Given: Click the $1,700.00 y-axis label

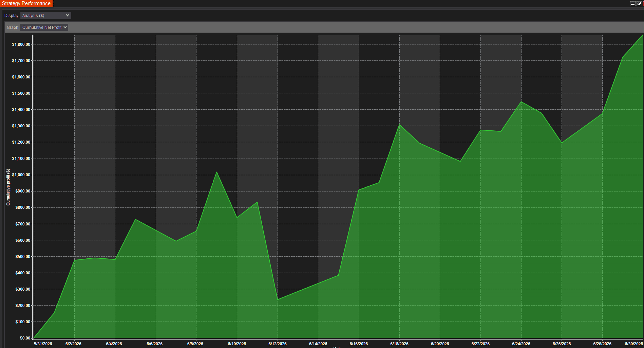Looking at the screenshot, I should pyautogui.click(x=21, y=61).
